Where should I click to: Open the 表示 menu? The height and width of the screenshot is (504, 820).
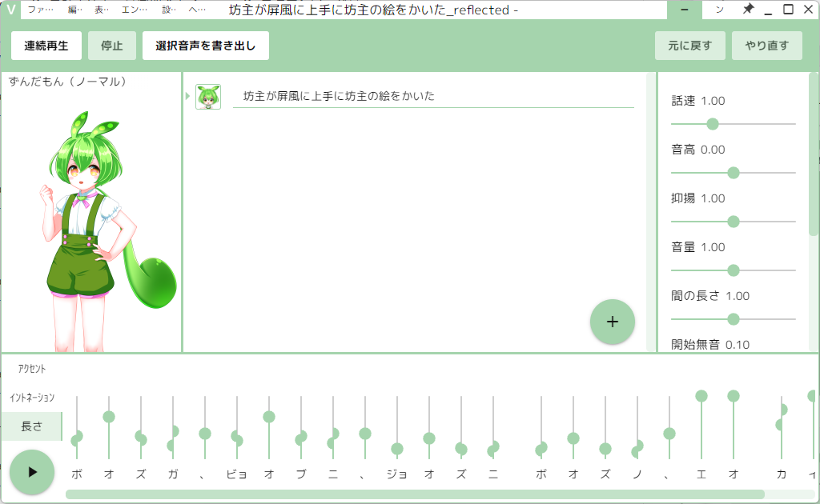point(102,10)
